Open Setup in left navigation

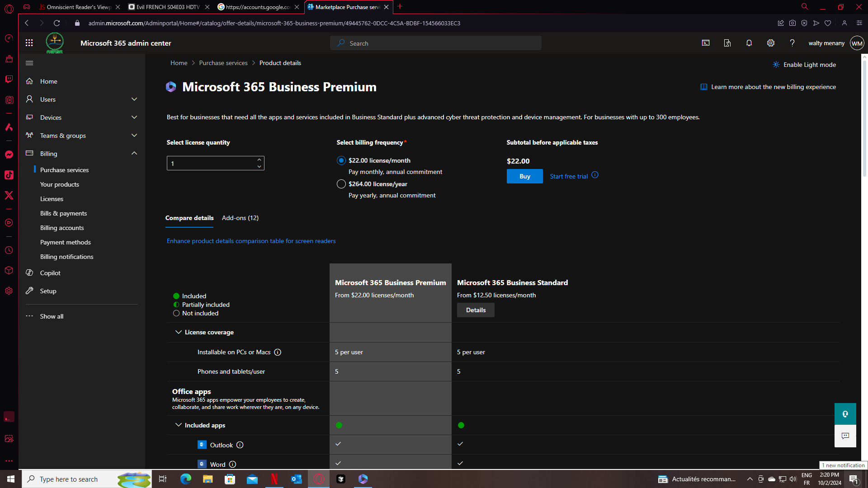(48, 291)
